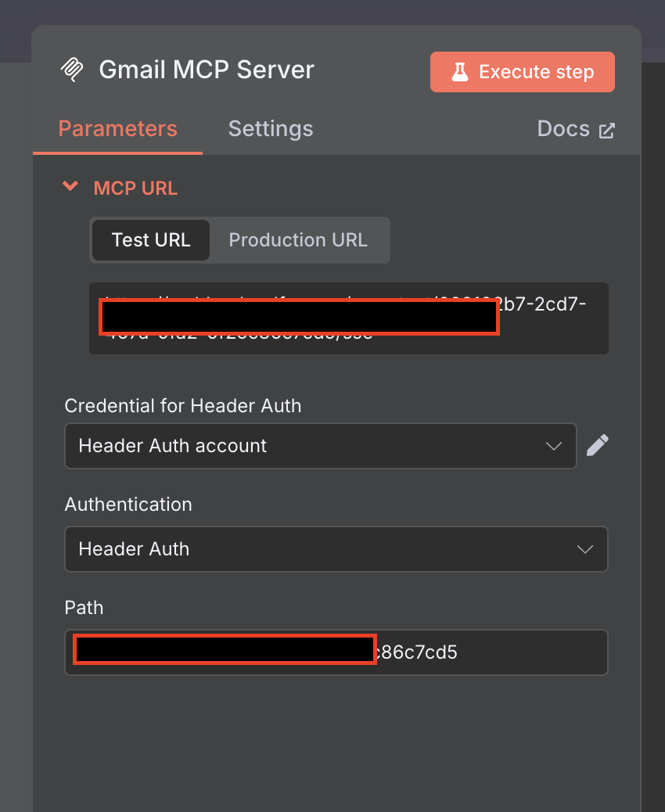This screenshot has height=812, width=665.
Task: Select the Test URL option
Action: click(x=150, y=240)
